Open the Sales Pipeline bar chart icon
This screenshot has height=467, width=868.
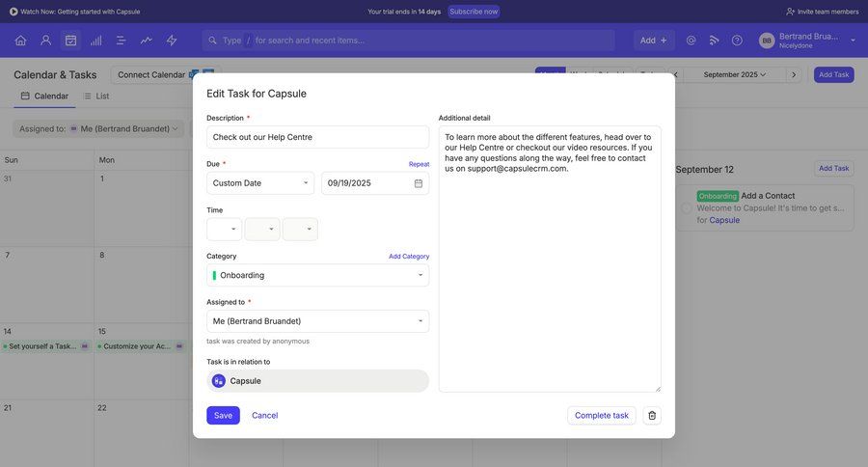click(95, 41)
